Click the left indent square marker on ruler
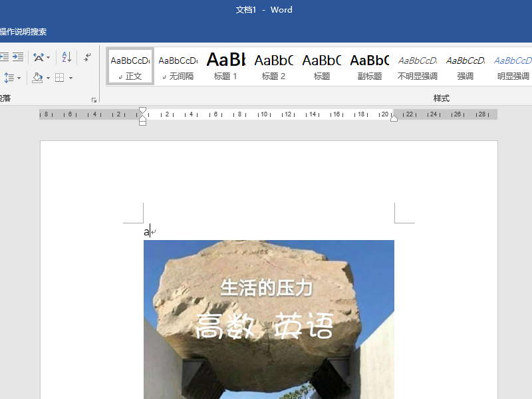Viewport: 532px width, 399px height. click(x=142, y=123)
